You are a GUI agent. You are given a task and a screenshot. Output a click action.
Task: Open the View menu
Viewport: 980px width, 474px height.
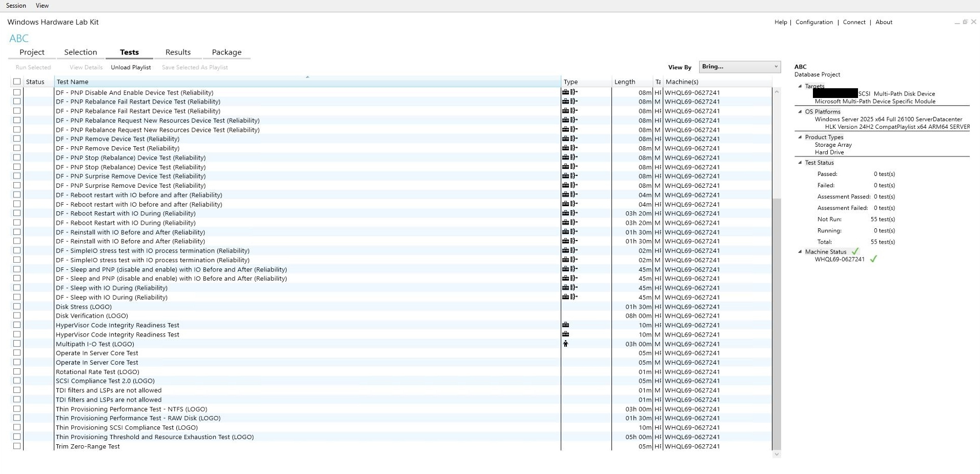coord(42,6)
